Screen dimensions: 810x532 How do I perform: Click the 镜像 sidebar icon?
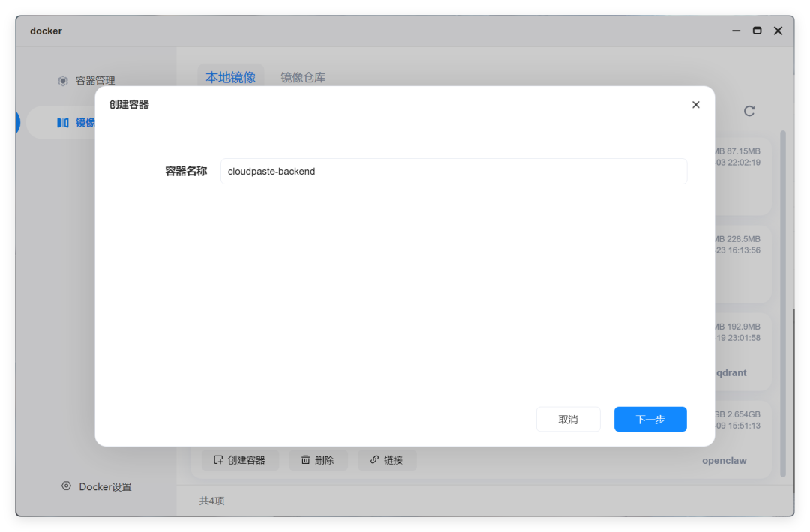pyautogui.click(x=63, y=122)
